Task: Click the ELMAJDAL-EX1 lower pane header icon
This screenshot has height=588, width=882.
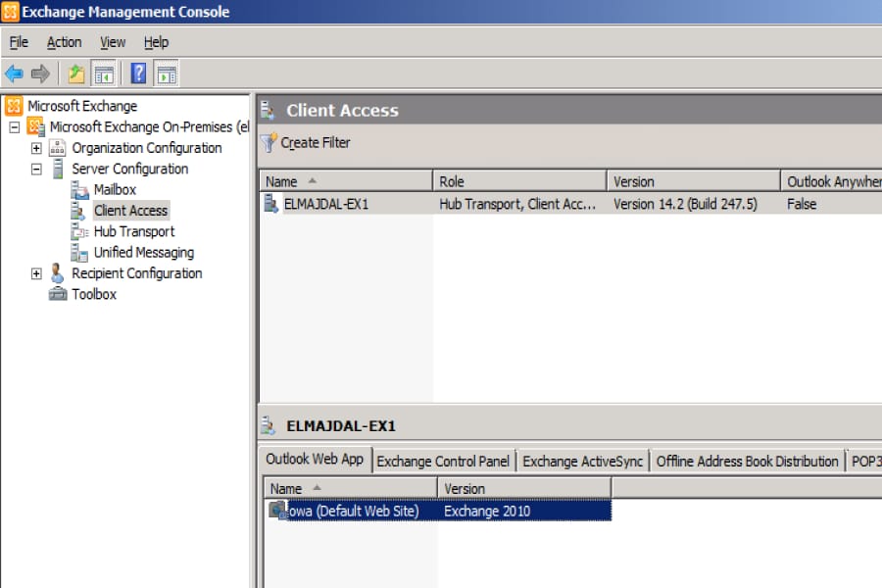Action: (269, 426)
